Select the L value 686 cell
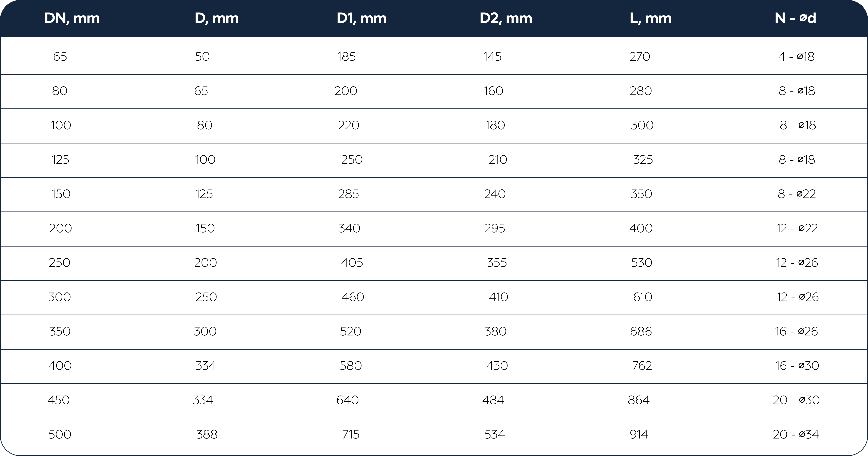Screen dimensions: 868x456 [x=641, y=331]
